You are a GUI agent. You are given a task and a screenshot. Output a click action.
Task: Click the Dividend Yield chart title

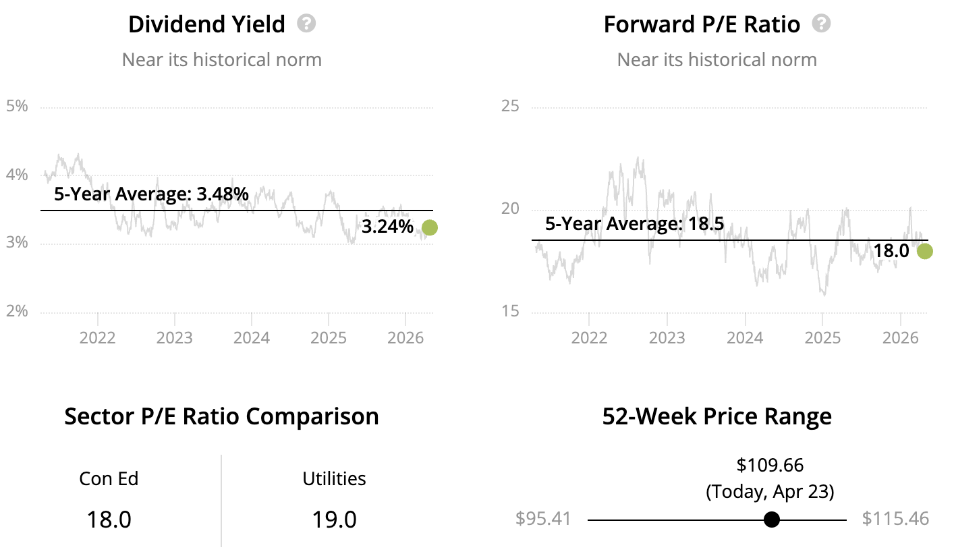coord(206,25)
